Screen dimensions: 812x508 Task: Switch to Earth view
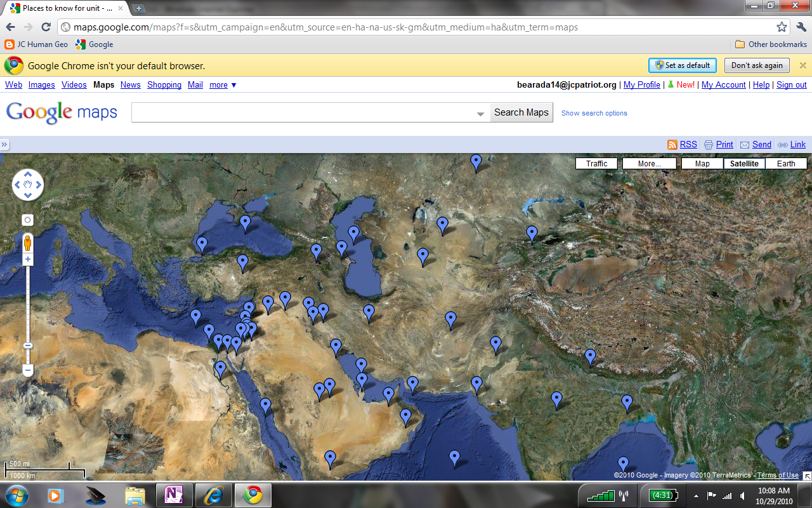tap(786, 164)
